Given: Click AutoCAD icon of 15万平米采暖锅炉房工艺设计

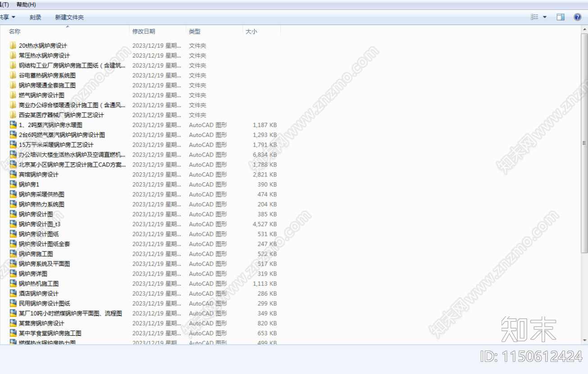Looking at the screenshot, I should pyautogui.click(x=13, y=144).
